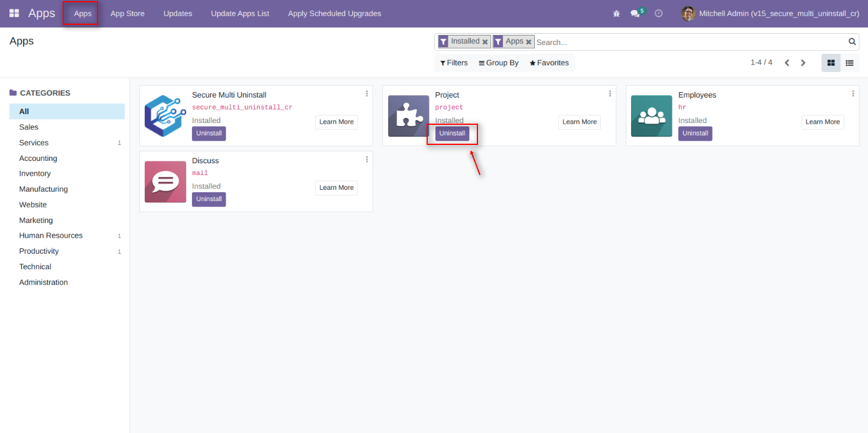Screen dimensions: 868x433
Task: Open the App Store menu
Action: (x=128, y=13)
